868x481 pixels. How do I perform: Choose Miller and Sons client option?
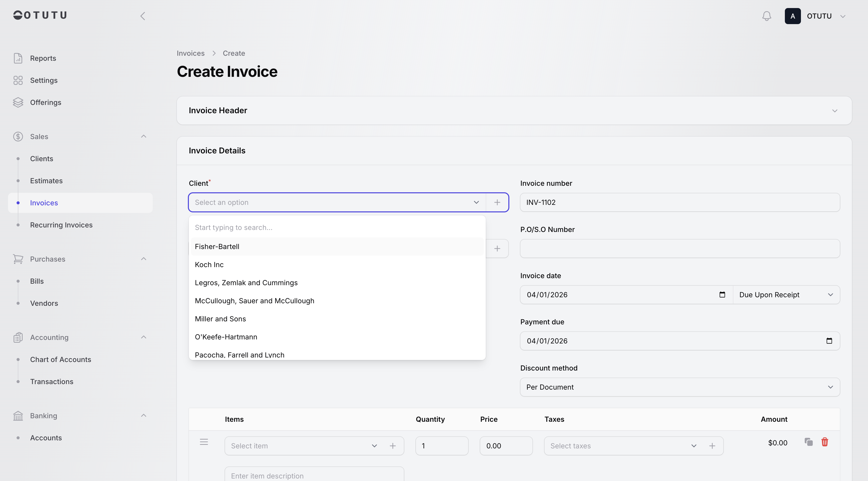pos(220,319)
